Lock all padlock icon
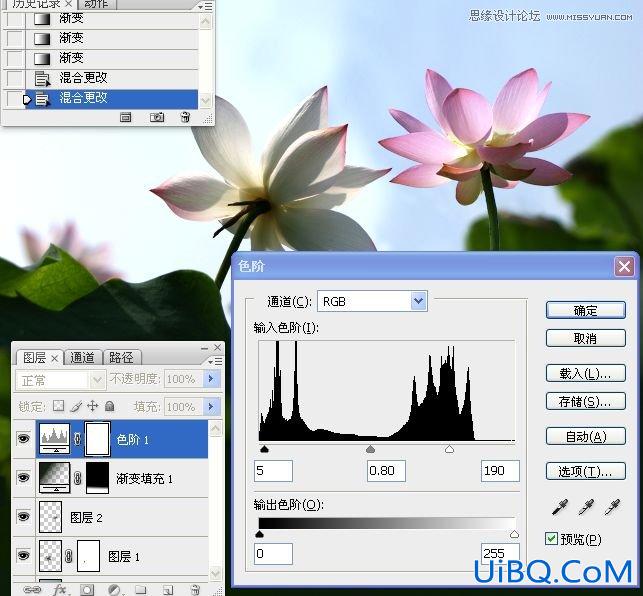Screen dimensions: 643x596 [109, 406]
